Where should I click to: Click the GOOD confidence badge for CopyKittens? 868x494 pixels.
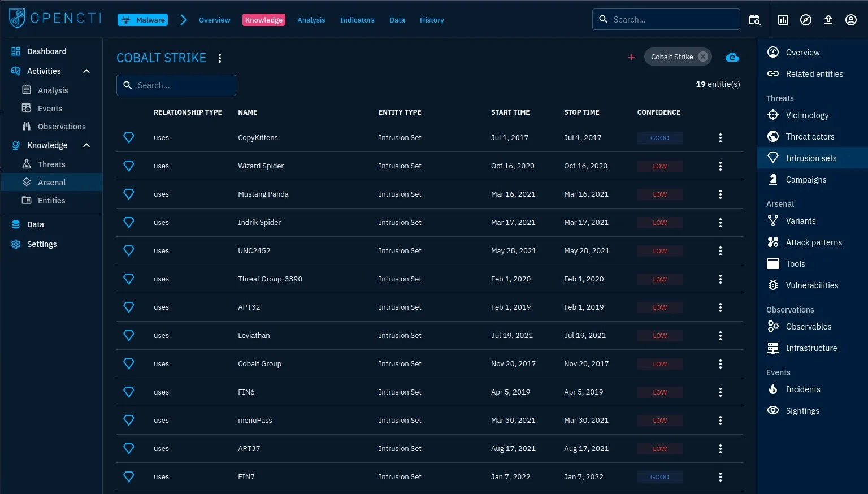click(659, 138)
